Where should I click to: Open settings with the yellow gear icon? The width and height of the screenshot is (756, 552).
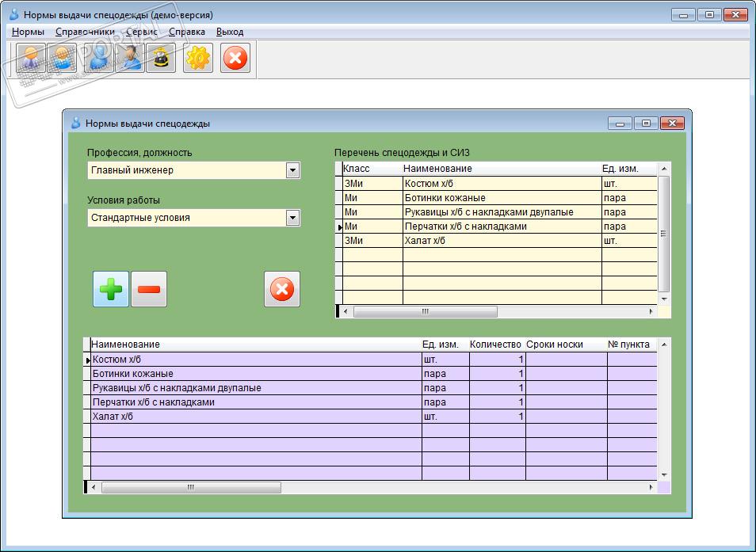(198, 59)
